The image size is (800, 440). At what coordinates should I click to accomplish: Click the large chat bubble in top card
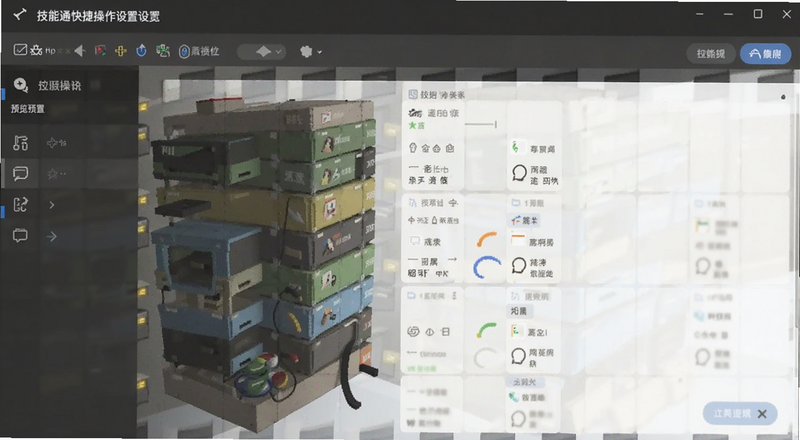(x=519, y=174)
